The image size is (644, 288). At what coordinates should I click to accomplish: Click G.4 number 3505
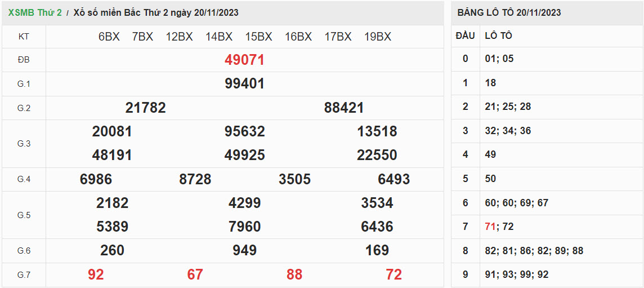[294, 179]
